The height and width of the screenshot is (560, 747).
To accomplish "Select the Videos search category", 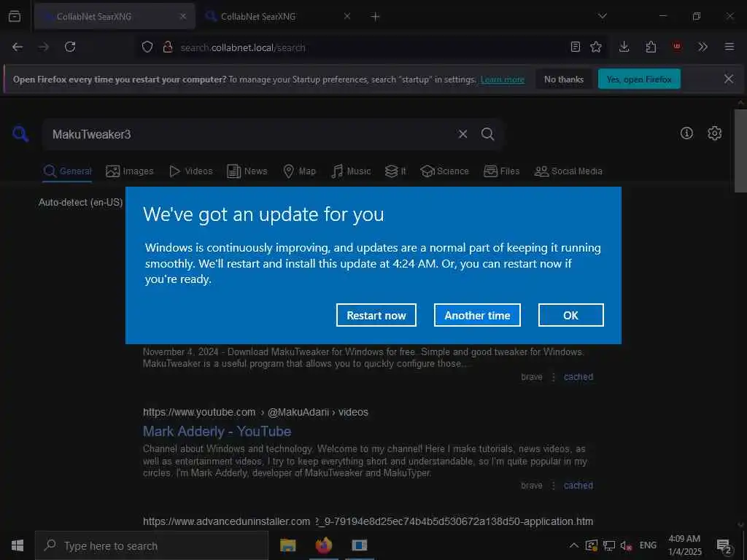I will [191, 171].
